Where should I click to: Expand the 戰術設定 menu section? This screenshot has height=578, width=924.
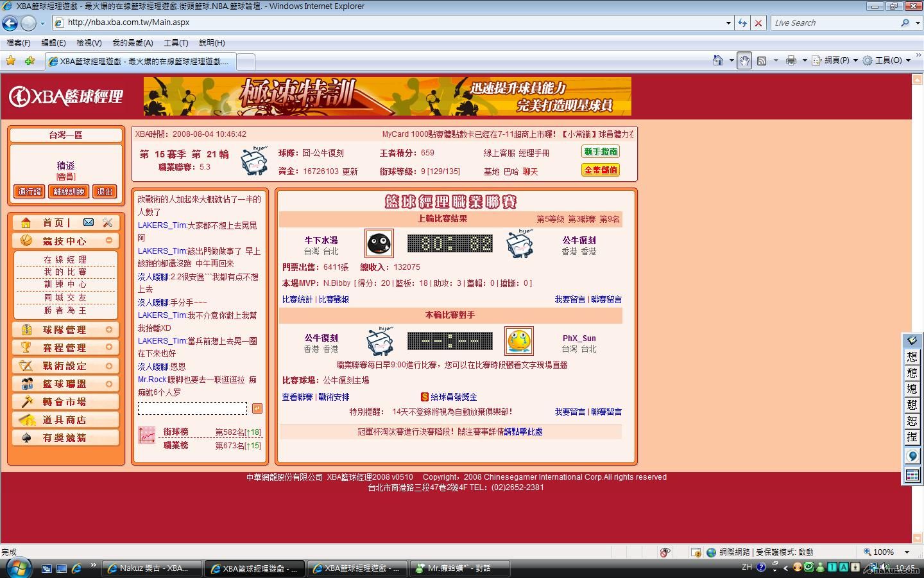[109, 365]
